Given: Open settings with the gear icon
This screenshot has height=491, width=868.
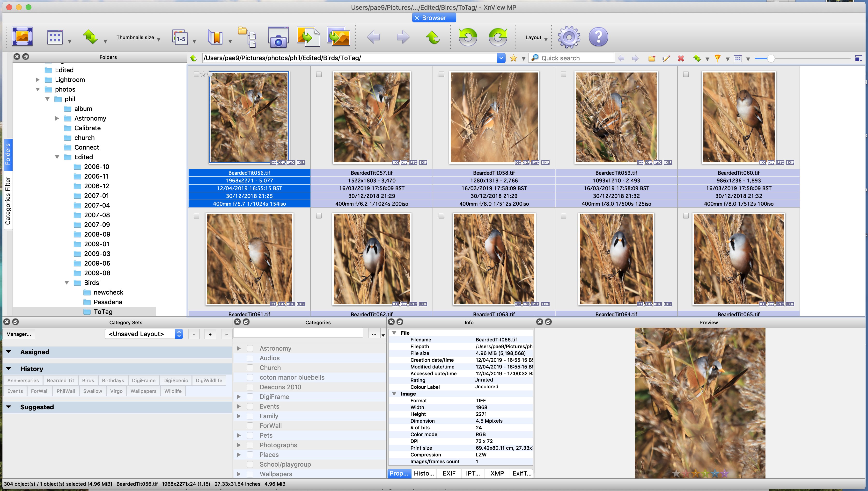Looking at the screenshot, I should [x=569, y=37].
